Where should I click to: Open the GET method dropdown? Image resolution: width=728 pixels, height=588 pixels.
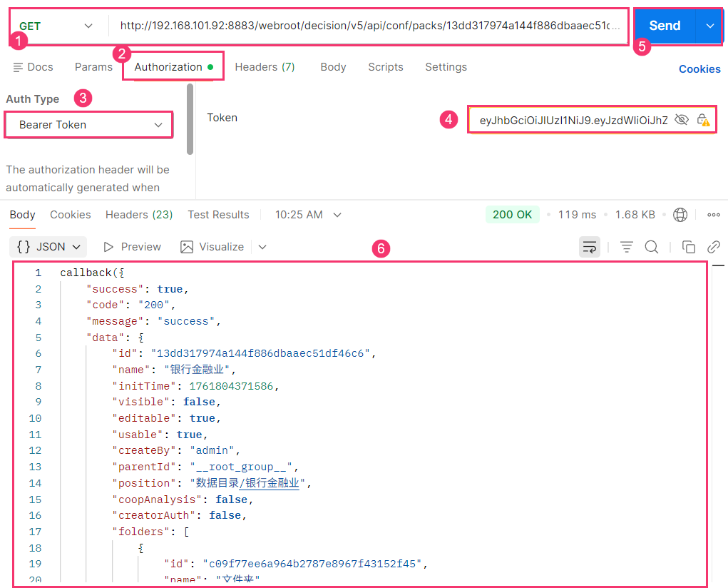tap(56, 26)
